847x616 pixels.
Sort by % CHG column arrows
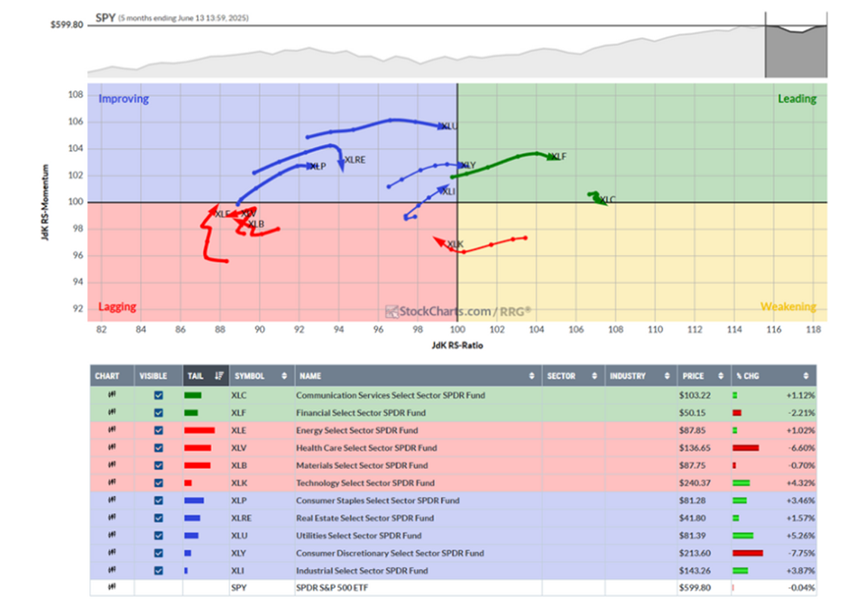805,376
